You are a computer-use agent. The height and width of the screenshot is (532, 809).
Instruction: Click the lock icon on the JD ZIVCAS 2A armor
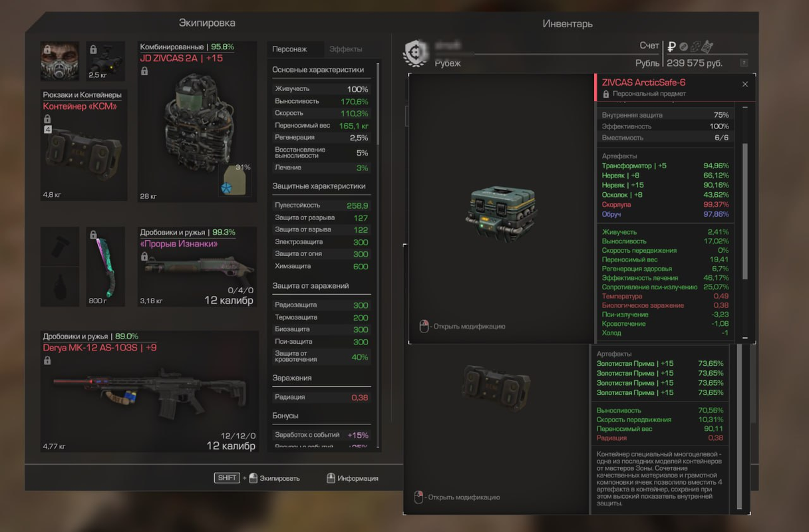[144, 71]
